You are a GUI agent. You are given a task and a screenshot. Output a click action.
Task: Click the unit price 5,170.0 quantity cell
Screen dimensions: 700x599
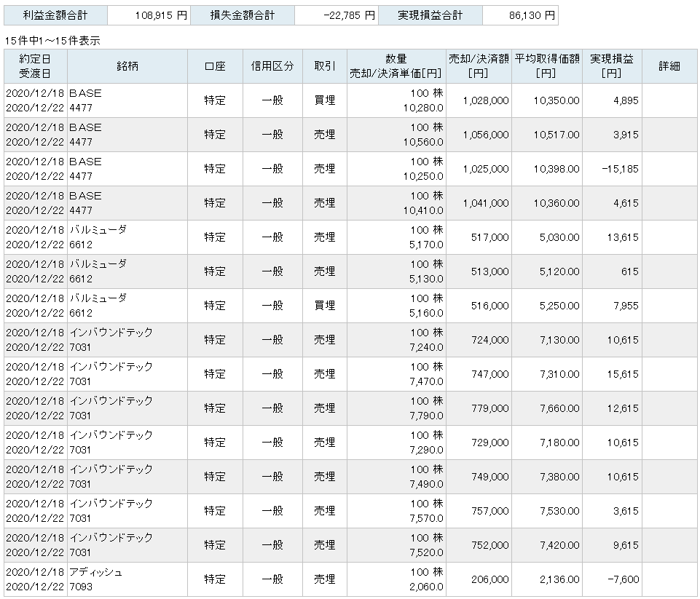coord(396,237)
